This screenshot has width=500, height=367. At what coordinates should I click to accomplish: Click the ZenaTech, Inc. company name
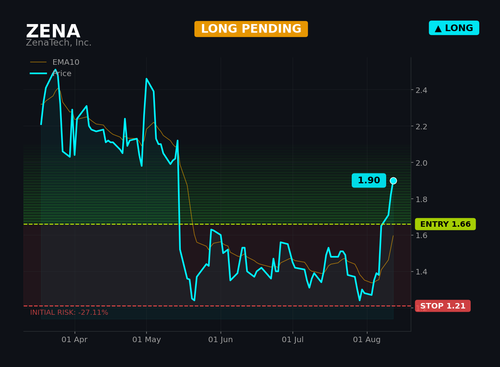click(58, 43)
